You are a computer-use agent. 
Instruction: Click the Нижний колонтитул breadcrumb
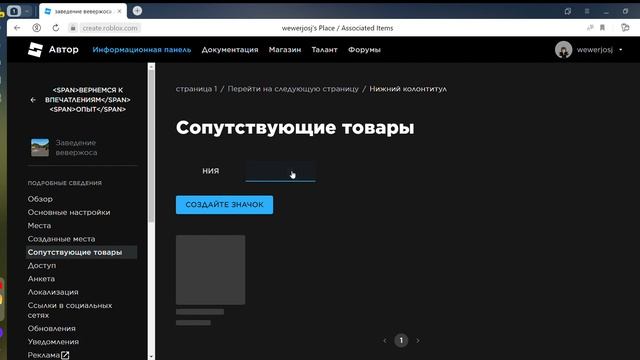tap(408, 89)
